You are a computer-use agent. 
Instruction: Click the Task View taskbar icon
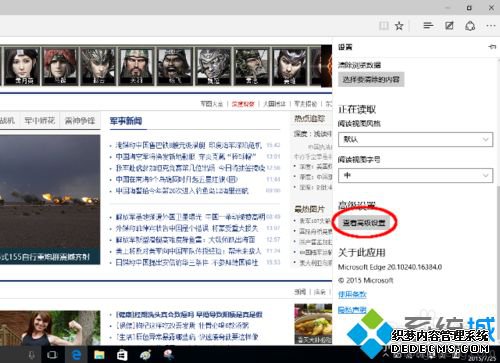click(x=52, y=355)
